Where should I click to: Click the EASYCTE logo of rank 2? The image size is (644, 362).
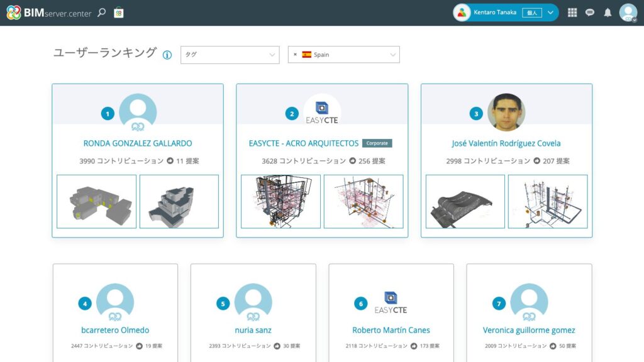(322, 112)
